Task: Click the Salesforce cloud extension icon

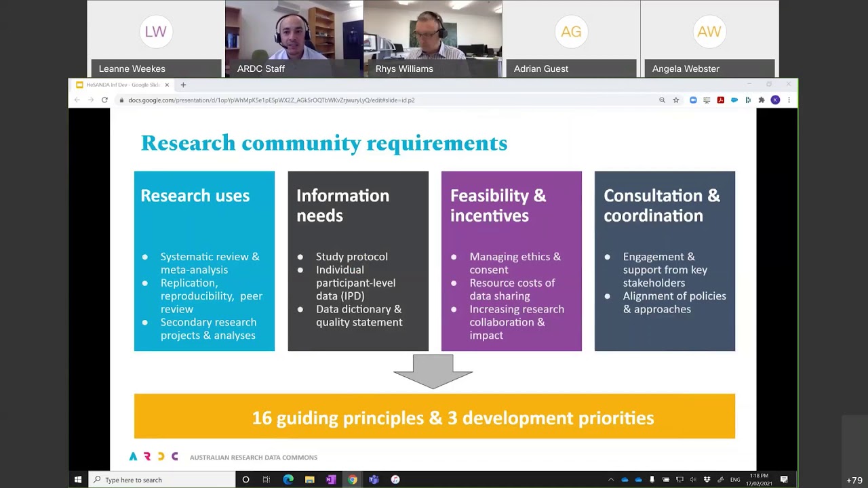Action: coord(734,100)
